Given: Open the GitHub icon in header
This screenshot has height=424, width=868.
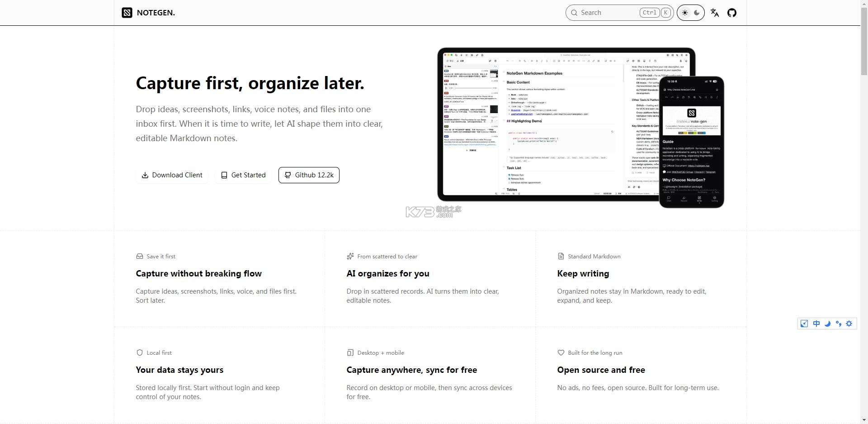Looking at the screenshot, I should (732, 13).
